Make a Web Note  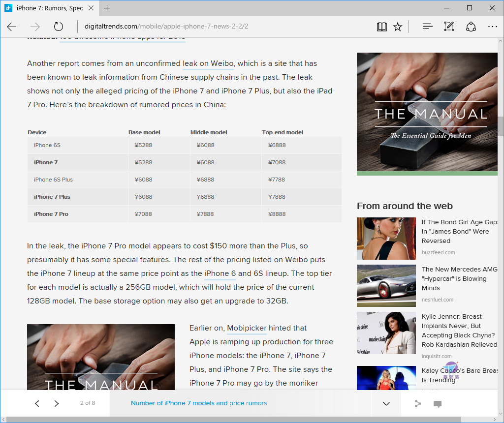pos(449,27)
